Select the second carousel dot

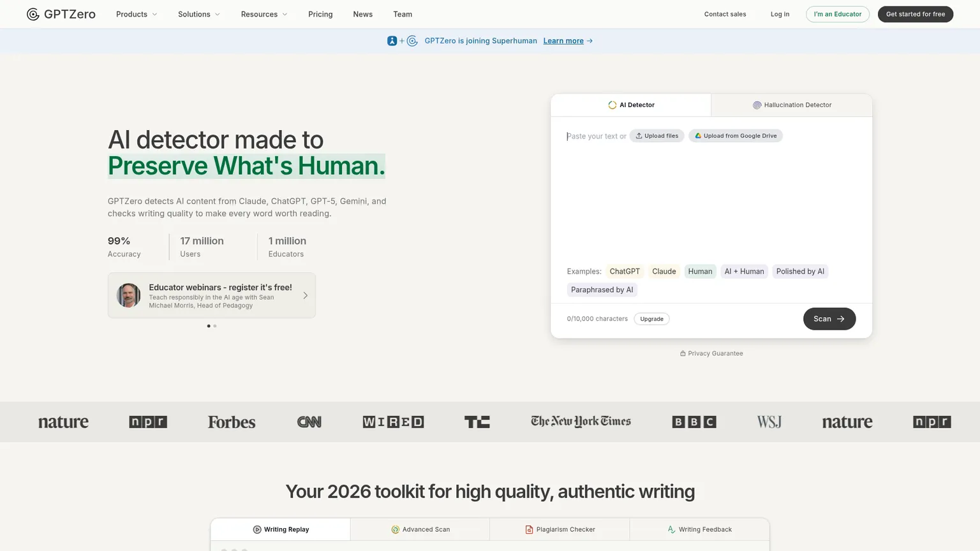point(215,326)
